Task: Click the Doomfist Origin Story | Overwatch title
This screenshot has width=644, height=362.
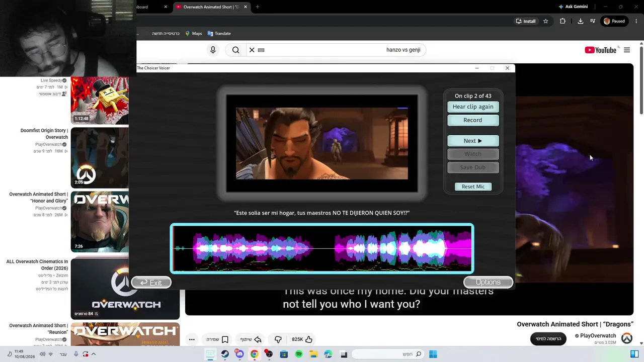Action: pos(44,134)
